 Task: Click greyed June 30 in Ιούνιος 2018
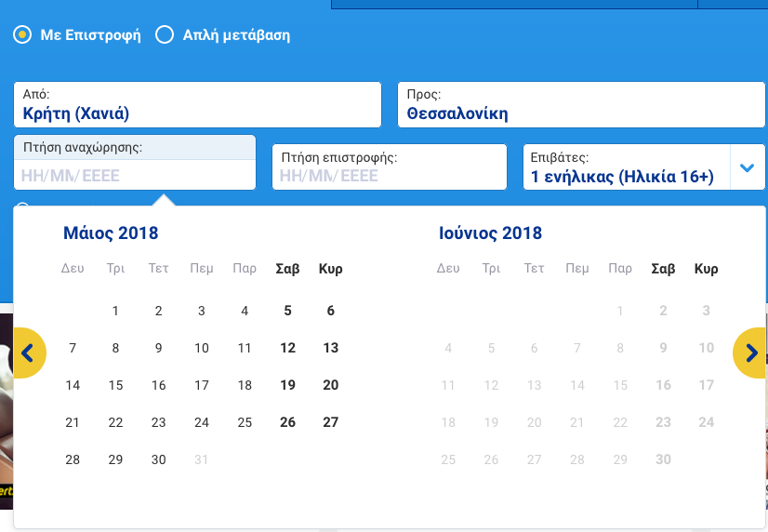[x=663, y=459]
